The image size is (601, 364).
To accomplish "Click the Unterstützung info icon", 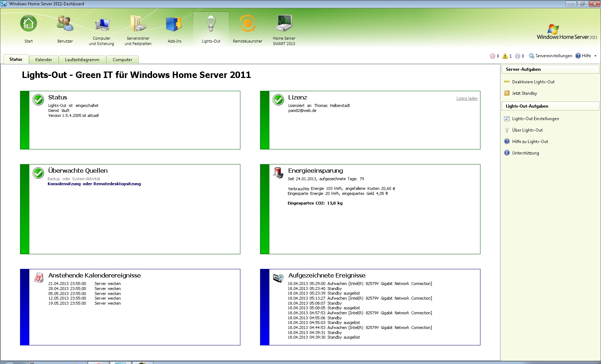I will click(x=507, y=153).
